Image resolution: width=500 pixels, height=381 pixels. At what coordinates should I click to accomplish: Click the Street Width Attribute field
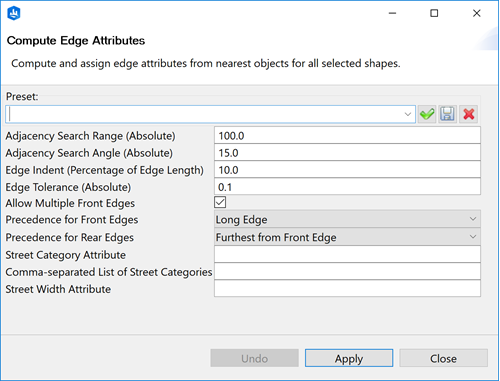347,288
